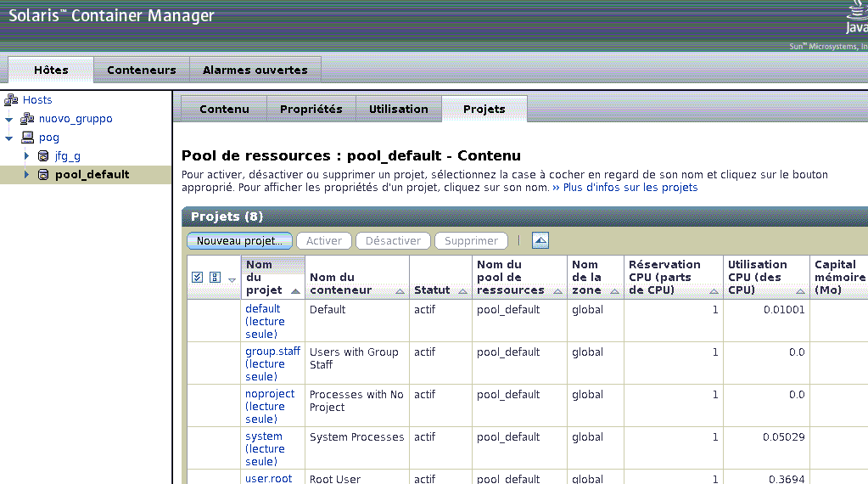The image size is (868, 484).
Task: Sort by Nom du pool de ressources arrow
Action: coord(558,290)
